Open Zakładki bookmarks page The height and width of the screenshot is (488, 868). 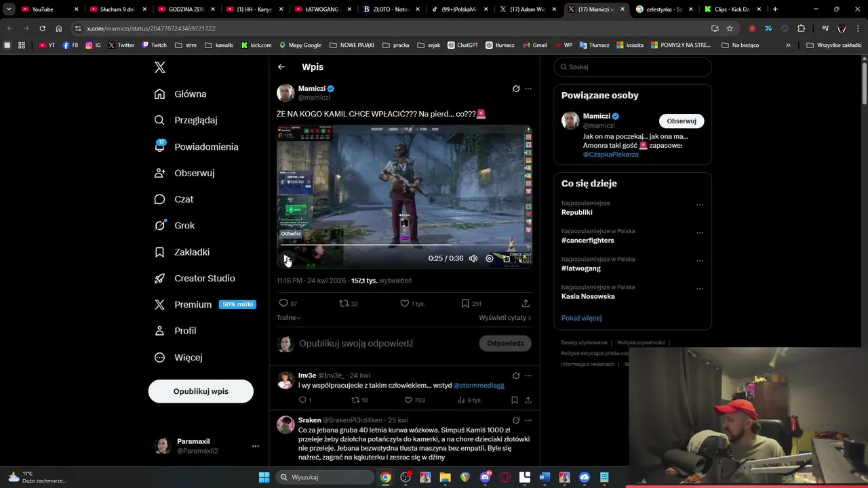182,252
